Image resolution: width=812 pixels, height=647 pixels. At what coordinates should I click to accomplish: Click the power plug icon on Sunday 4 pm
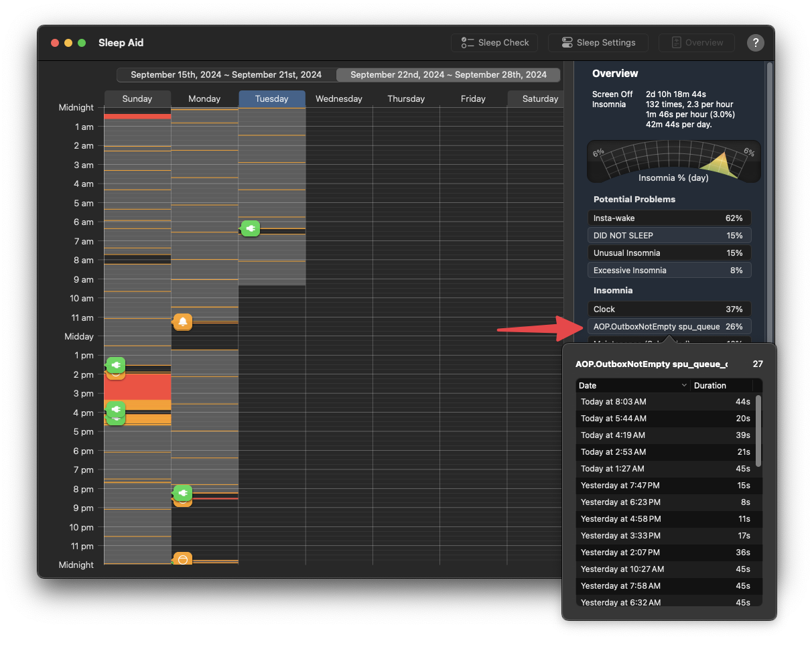[116, 409]
